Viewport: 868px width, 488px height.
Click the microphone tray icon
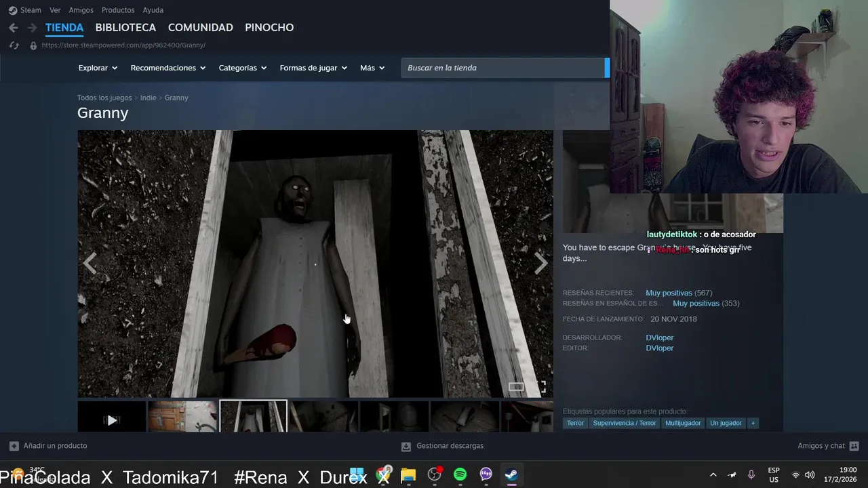[x=751, y=475]
